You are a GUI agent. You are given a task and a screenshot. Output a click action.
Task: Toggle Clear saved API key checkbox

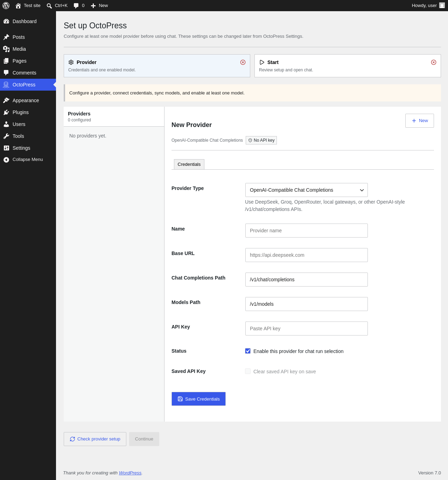point(248,371)
